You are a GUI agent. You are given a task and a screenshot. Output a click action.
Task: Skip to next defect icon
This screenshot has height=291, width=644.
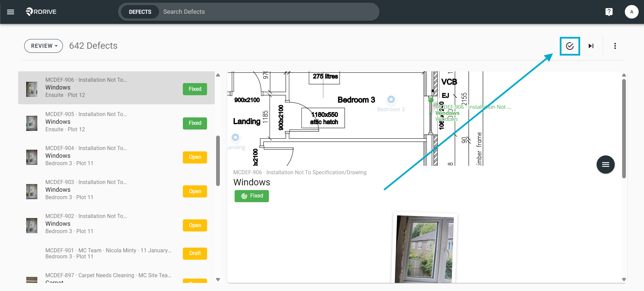pos(591,46)
